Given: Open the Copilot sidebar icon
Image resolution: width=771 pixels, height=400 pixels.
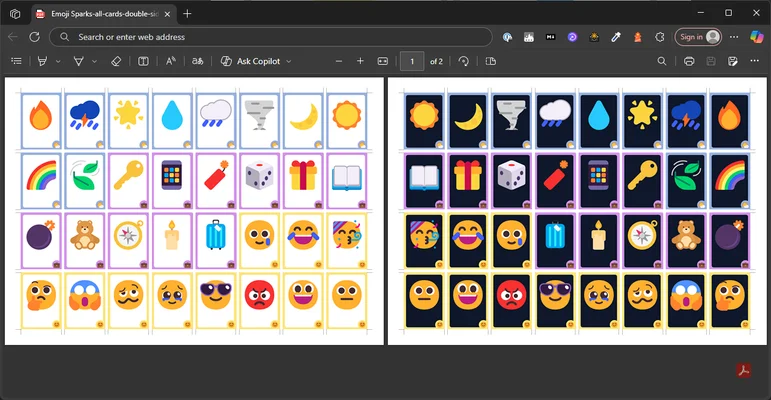Looking at the screenshot, I should (x=757, y=37).
